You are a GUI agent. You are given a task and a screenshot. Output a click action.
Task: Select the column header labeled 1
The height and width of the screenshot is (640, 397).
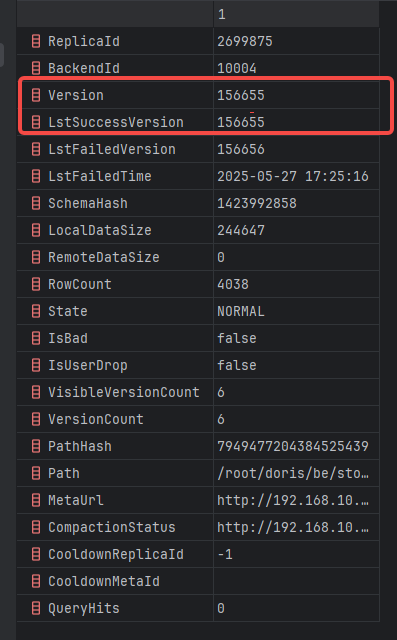296,15
